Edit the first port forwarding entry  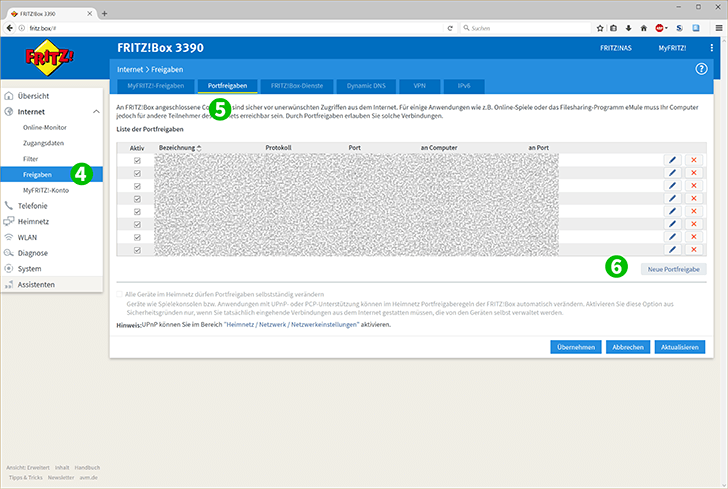[x=672, y=160]
